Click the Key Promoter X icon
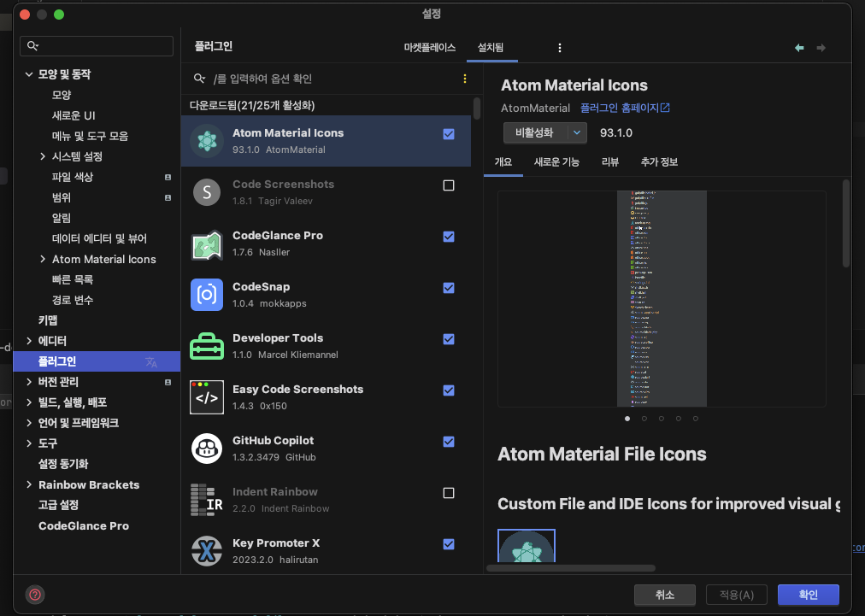Viewport: 865px width, 616px height. coord(207,551)
